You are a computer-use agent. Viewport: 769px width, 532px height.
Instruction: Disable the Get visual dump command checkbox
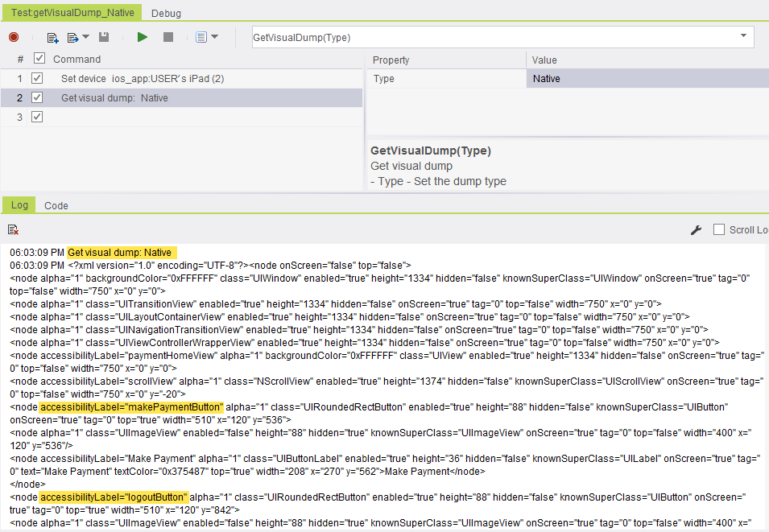(36, 97)
